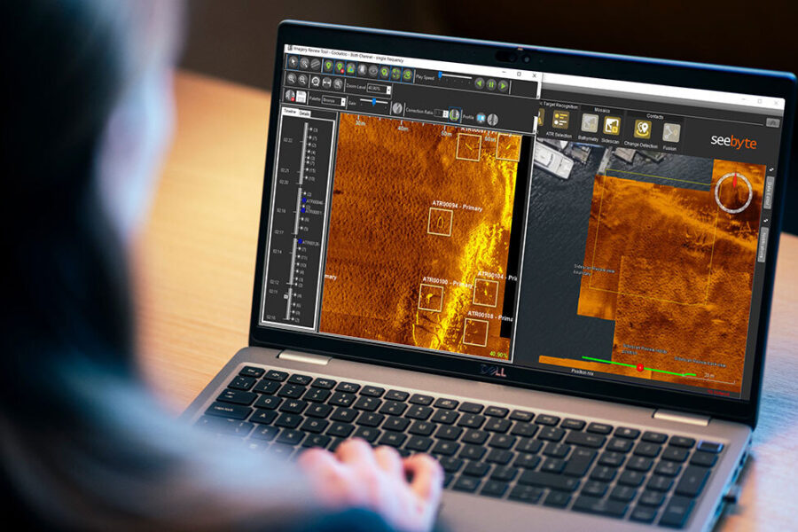This screenshot has height=532, width=798.
Task: Click the 40m range ruler label
Action: click(403, 129)
